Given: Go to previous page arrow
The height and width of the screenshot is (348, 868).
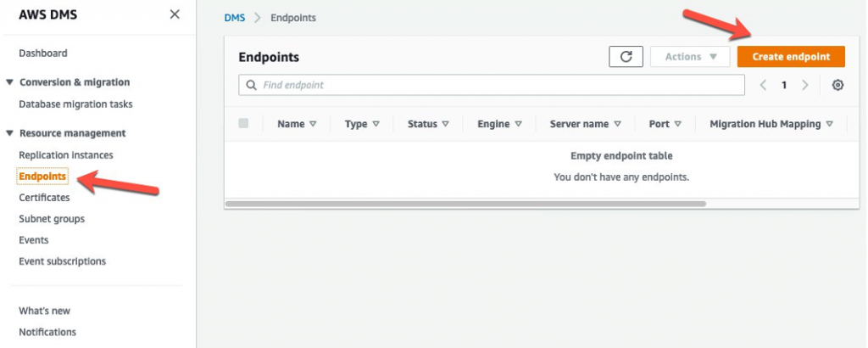Looking at the screenshot, I should point(764,86).
